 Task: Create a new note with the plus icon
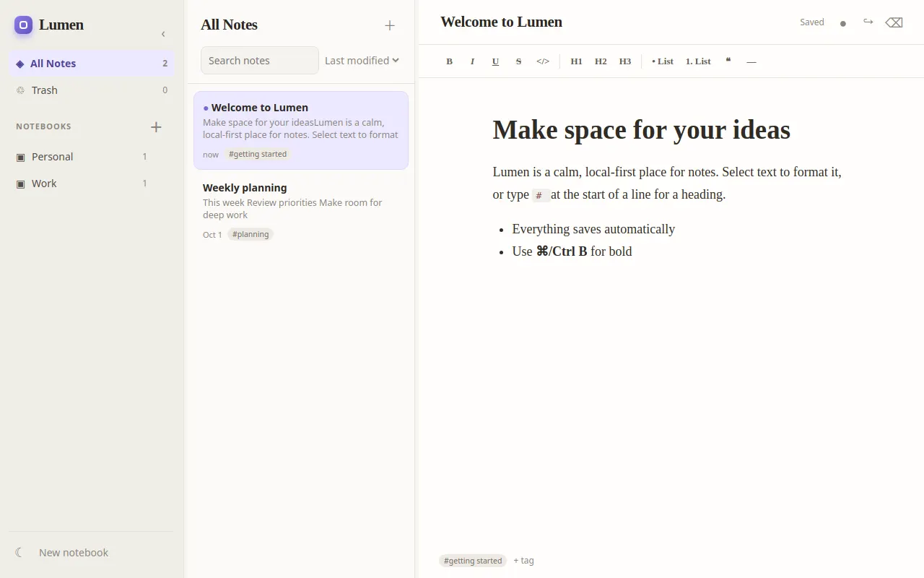(390, 25)
